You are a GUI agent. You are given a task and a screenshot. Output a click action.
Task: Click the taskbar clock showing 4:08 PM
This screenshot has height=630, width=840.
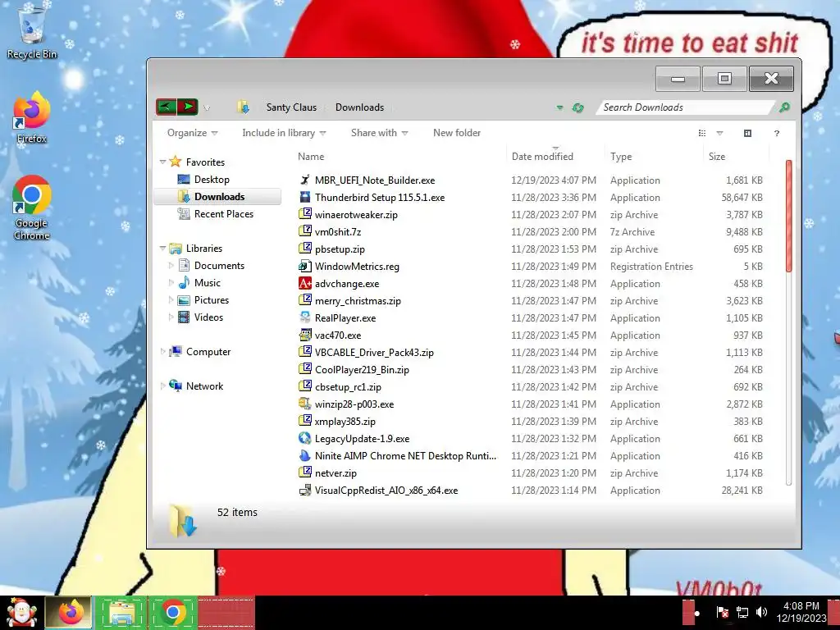[801, 612]
